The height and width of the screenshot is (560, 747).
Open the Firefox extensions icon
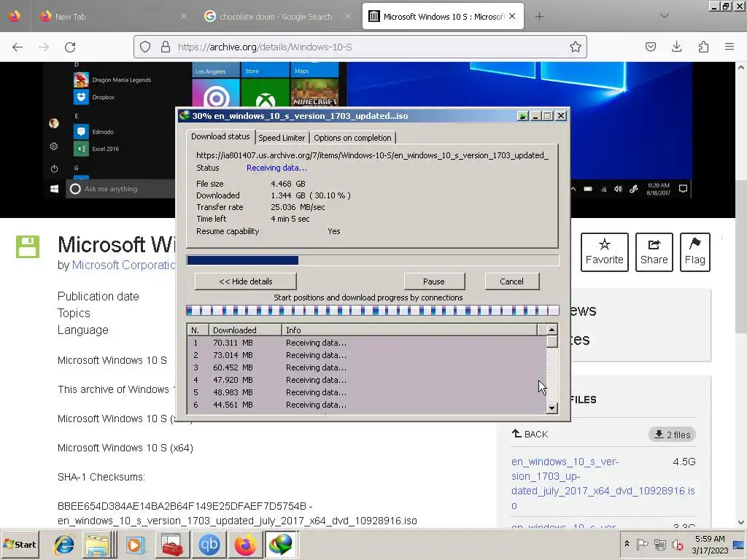pos(703,47)
